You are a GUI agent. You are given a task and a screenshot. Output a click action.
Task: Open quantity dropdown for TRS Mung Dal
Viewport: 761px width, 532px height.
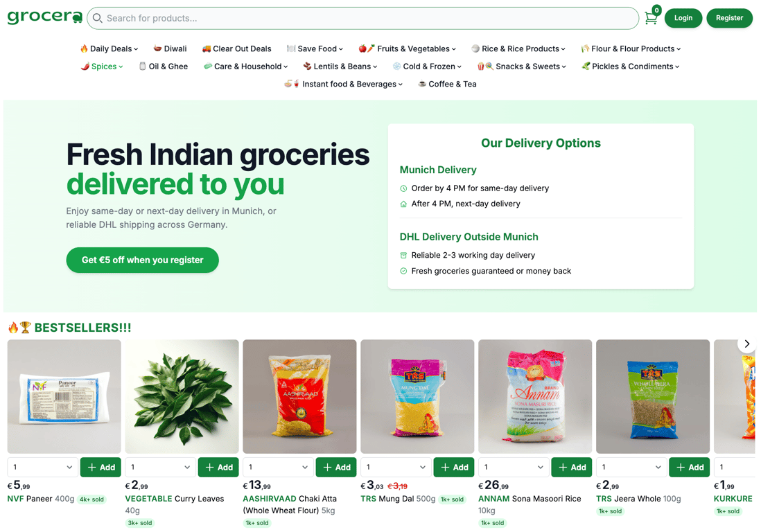coord(396,467)
